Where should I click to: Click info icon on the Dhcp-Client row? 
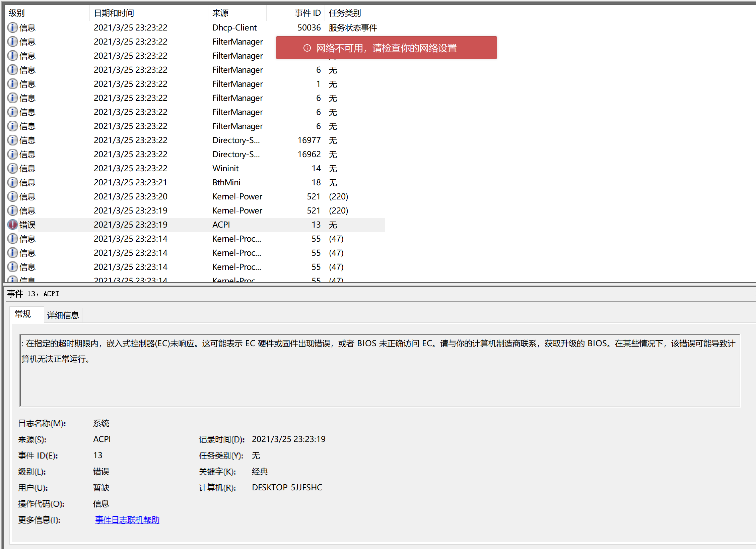tap(12, 27)
